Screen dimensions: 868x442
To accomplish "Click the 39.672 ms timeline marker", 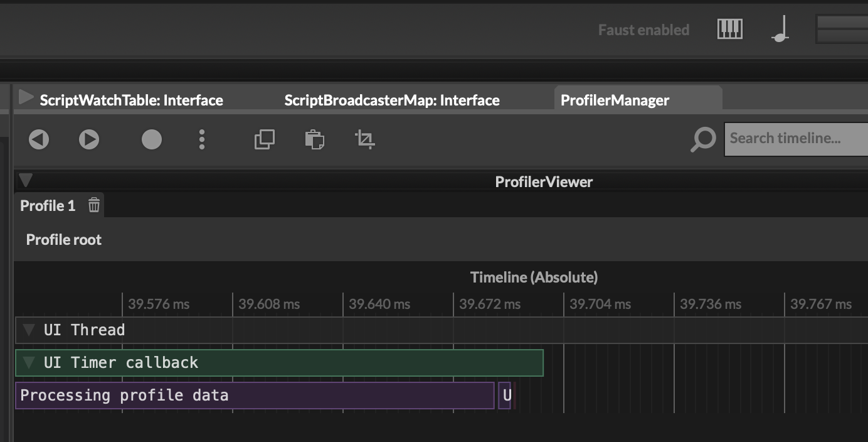I will click(490, 305).
